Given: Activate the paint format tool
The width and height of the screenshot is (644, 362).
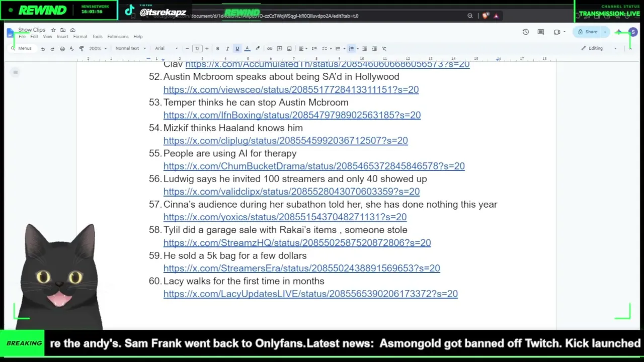Looking at the screenshot, I should 82,49.
